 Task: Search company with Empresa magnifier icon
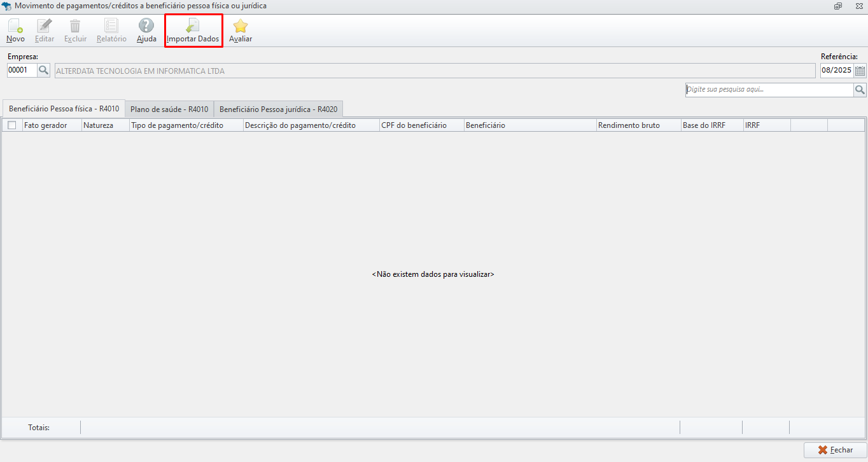(44, 71)
